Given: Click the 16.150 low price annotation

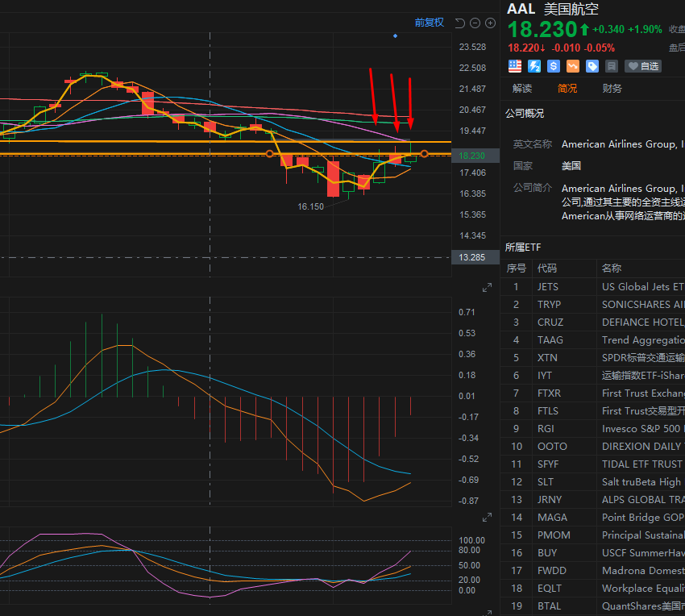Looking at the screenshot, I should 310,206.
